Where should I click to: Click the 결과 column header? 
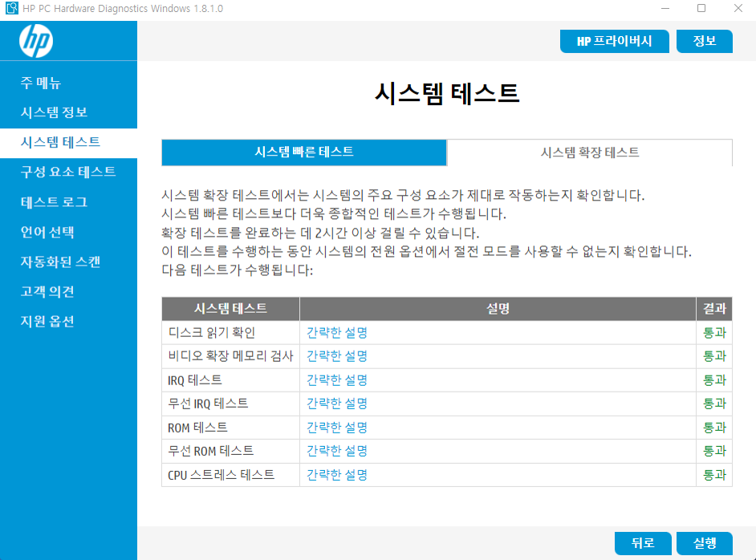pyautogui.click(x=714, y=309)
